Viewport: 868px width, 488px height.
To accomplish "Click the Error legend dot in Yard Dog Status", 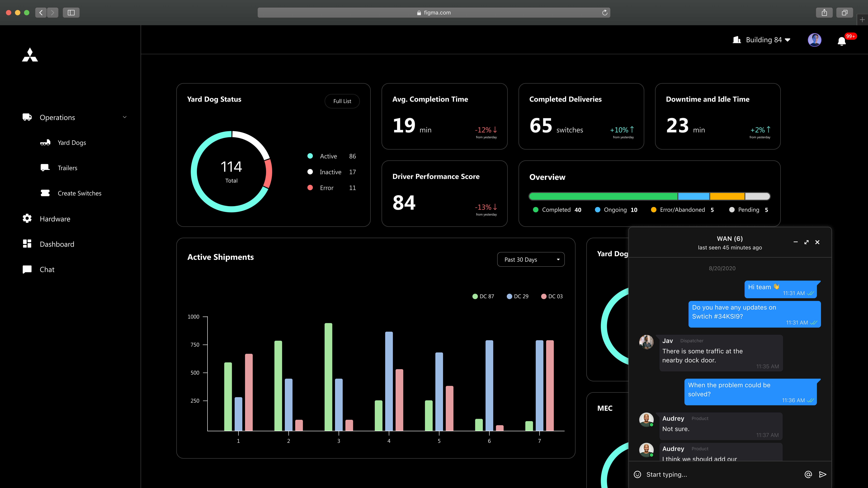I will (x=310, y=188).
